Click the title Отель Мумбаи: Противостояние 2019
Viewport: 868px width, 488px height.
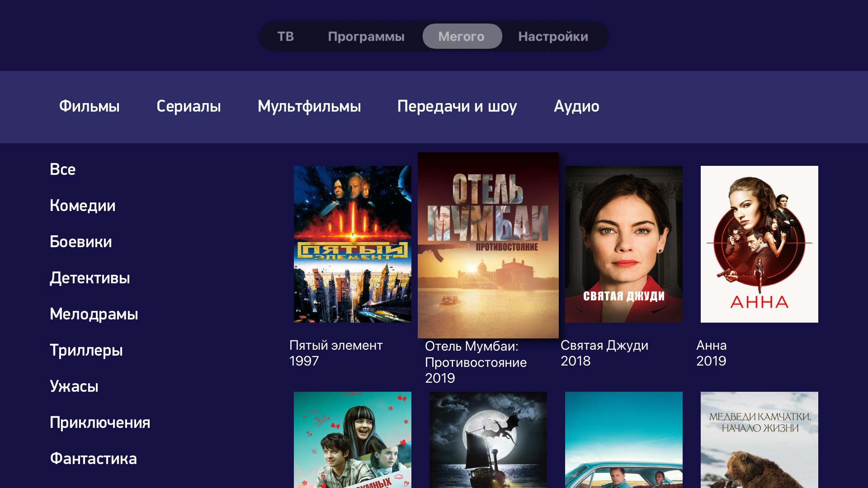[476, 362]
